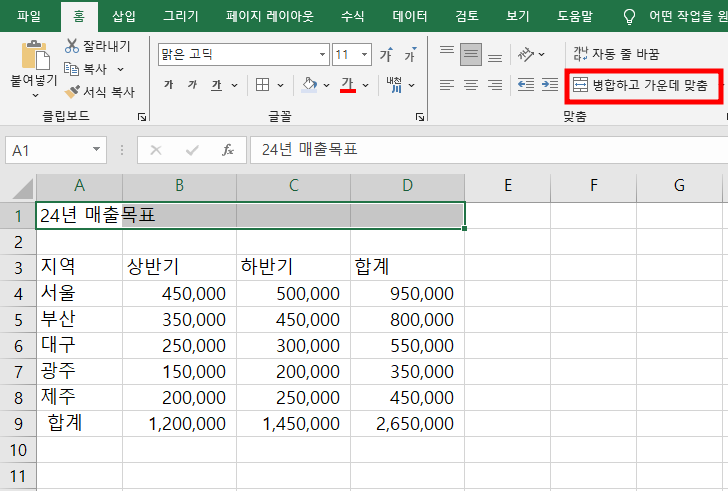
Task: Open 도움말 tab
Action: (575, 16)
